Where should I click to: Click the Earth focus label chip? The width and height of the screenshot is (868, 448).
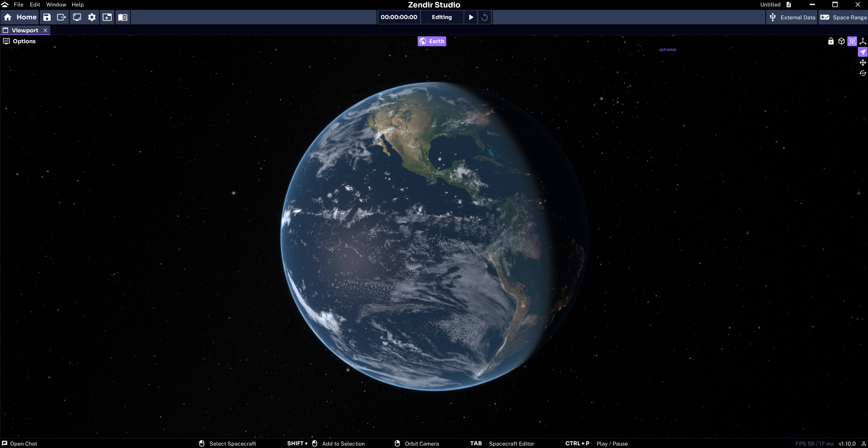click(432, 41)
